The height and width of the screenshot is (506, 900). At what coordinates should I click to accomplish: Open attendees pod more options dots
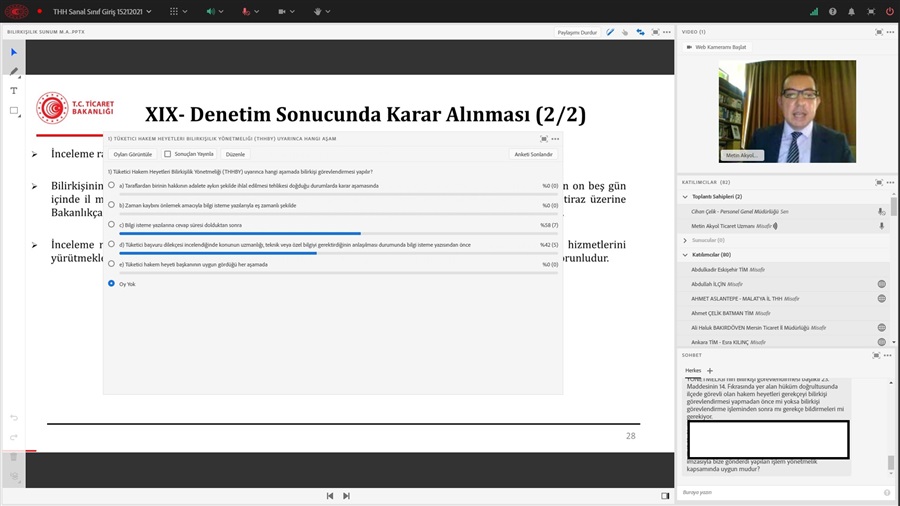[x=890, y=182]
